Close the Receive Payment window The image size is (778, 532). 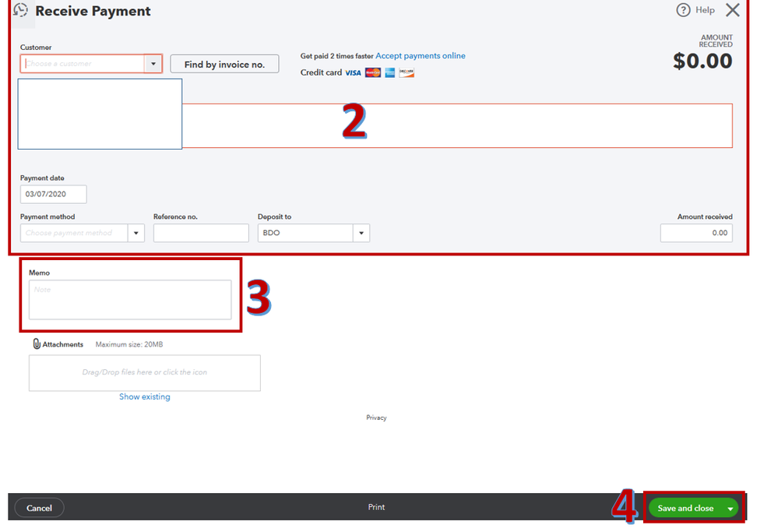coord(732,10)
